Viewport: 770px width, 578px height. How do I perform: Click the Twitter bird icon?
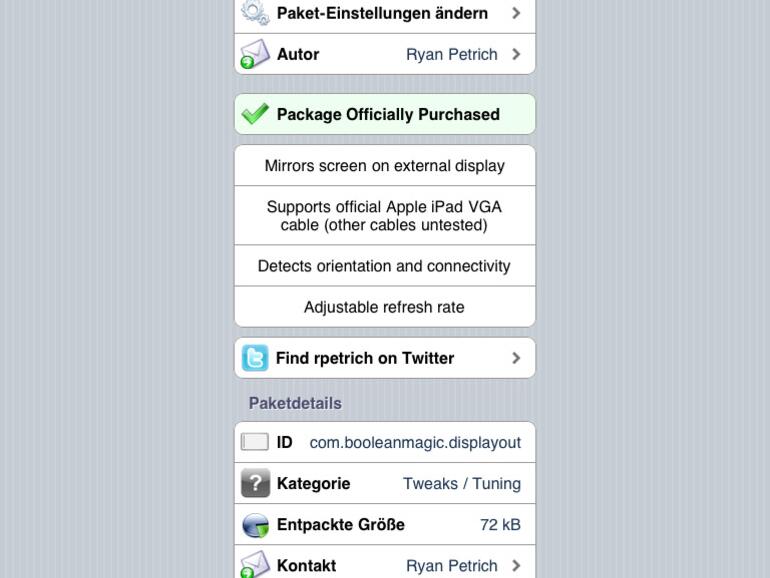pyautogui.click(x=255, y=358)
